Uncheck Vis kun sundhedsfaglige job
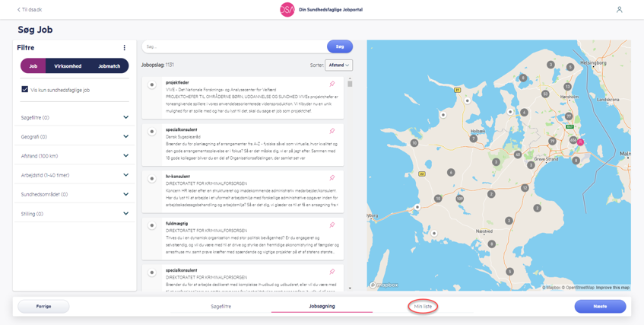This screenshot has width=644, height=325. tap(25, 90)
